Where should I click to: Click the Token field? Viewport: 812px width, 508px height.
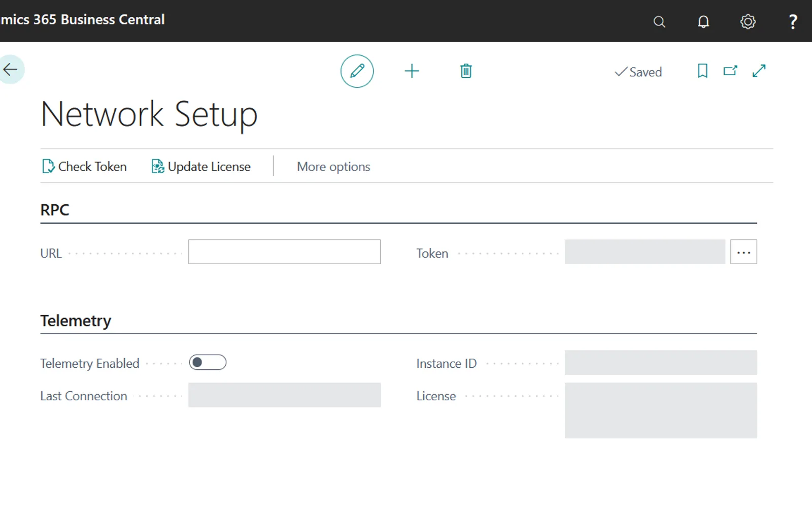(645, 252)
